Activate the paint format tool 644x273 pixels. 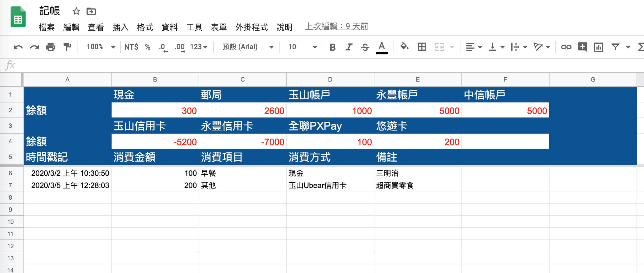click(67, 47)
